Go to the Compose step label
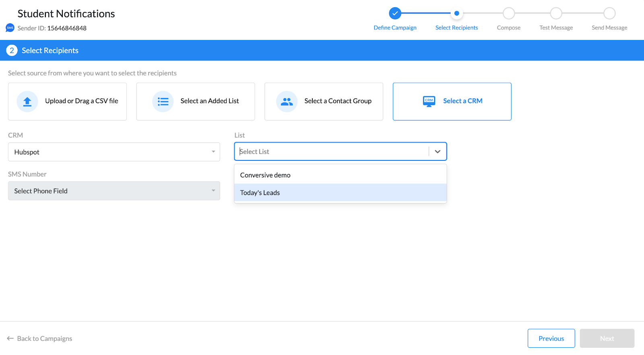The height and width of the screenshot is (355, 644). 509,28
